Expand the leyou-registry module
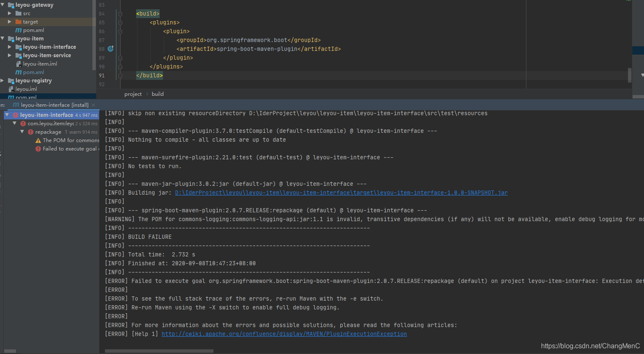Viewport: 644px width, 354px height. tap(3, 81)
